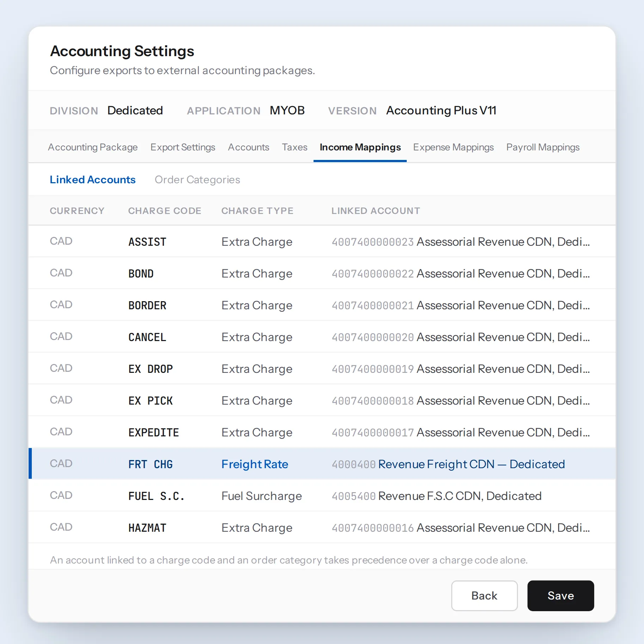644x644 pixels.
Task: Switch to Payroll Mappings tab
Action: [543, 147]
